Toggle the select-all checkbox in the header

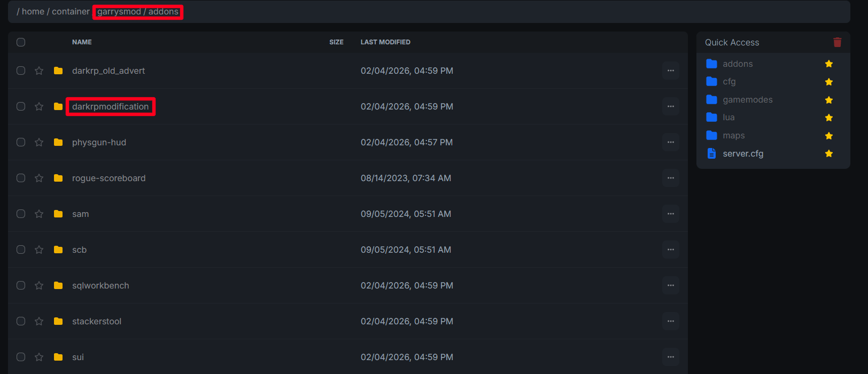(21, 42)
